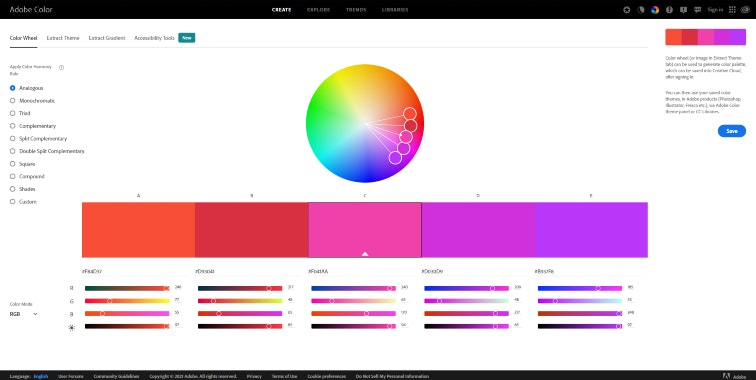
Task: Select the crimson handle on the color wheel
Action: [410, 126]
